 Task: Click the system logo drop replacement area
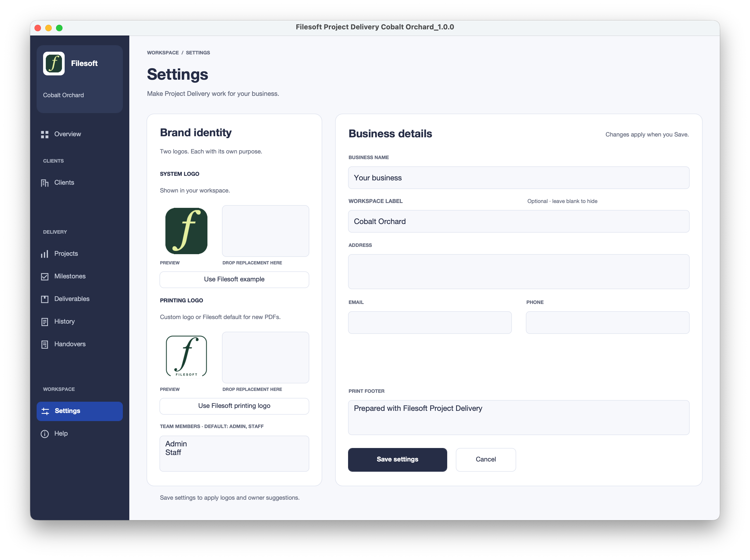pos(265,231)
